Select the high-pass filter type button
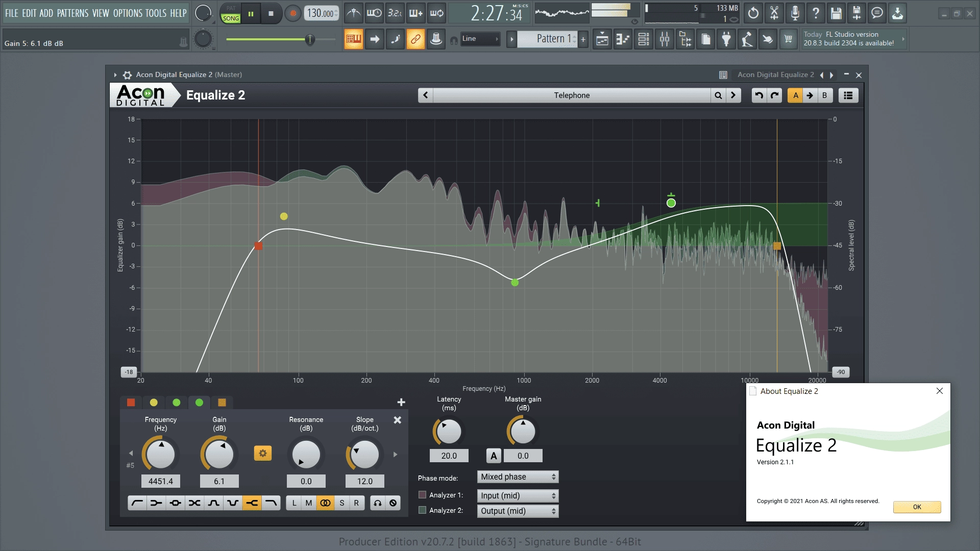 click(137, 503)
